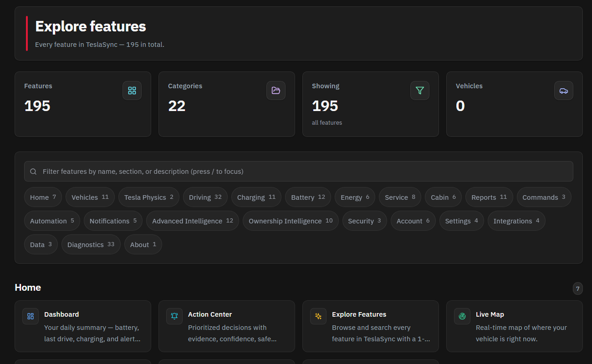Open the Explore Features card
Viewport: 592px width, 364px height.
[x=371, y=326]
